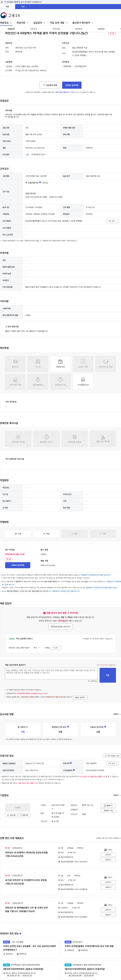
Task: Open 더보기 for 기업정보
Action: click(117, 795)
